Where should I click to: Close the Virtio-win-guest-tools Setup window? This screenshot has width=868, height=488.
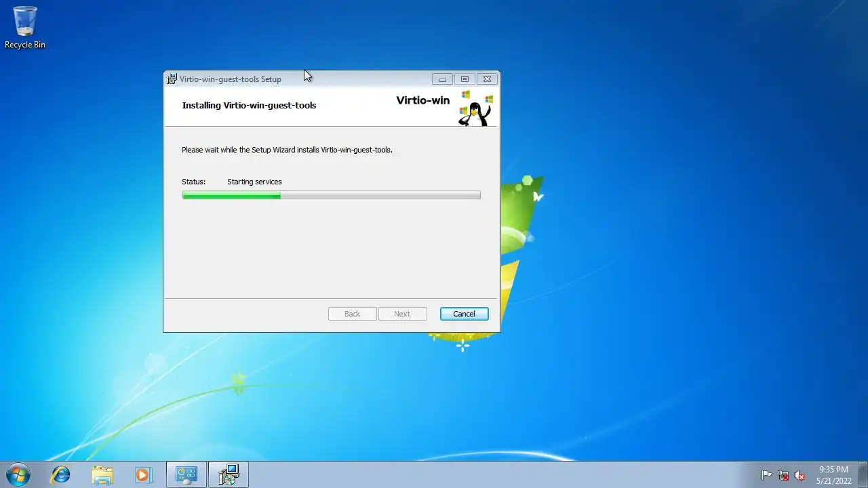487,79
